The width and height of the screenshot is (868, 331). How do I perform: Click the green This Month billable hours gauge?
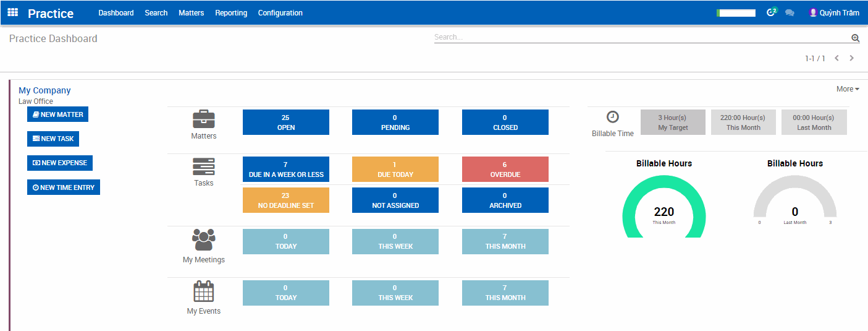(x=664, y=207)
